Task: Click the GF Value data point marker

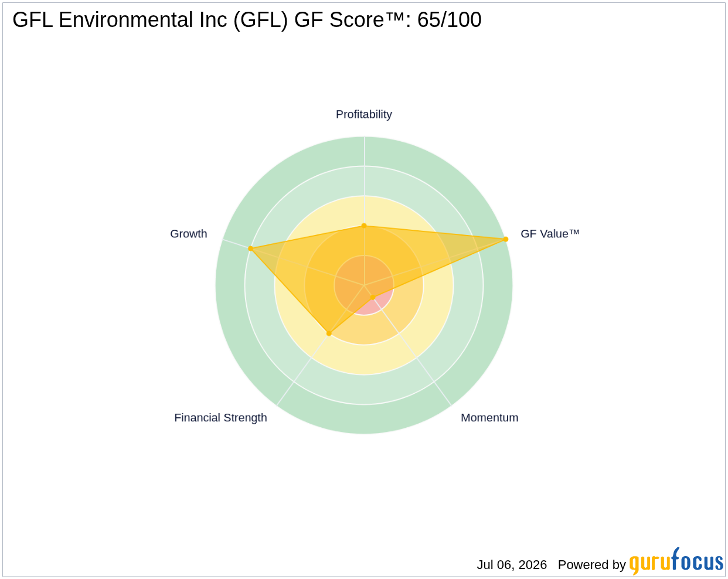Action: [x=506, y=239]
